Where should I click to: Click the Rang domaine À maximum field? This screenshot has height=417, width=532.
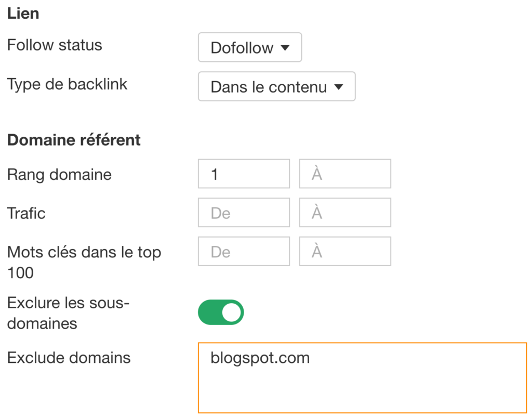[345, 174]
